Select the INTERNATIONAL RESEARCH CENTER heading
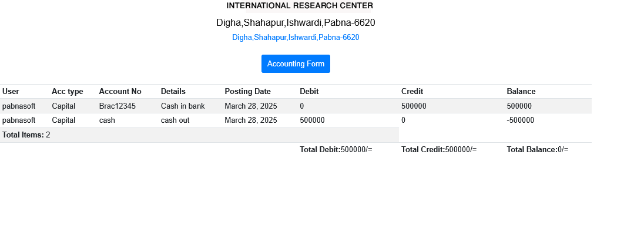644x235 pixels. click(300, 6)
